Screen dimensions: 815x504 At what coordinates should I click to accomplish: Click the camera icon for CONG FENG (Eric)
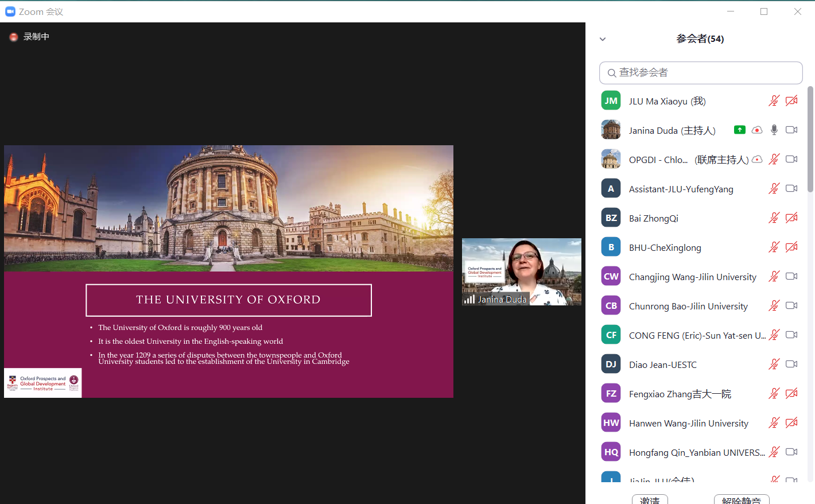tap(791, 335)
